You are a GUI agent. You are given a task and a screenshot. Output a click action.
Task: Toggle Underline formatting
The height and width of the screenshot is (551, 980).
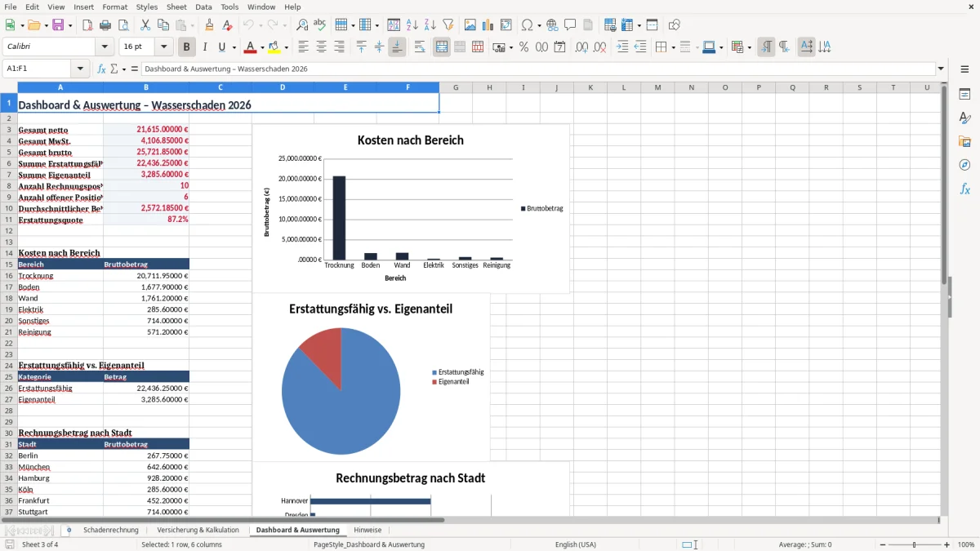click(221, 47)
